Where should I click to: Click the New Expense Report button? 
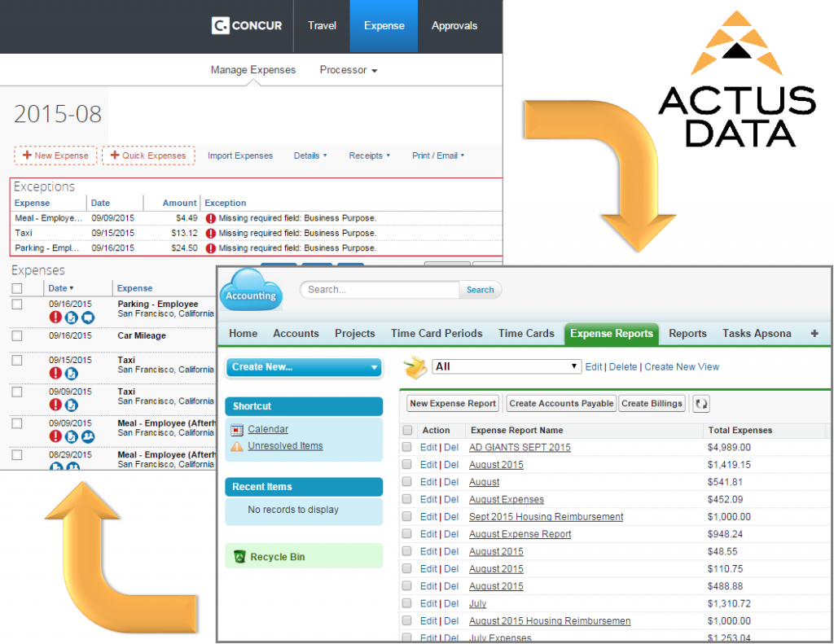click(x=453, y=403)
